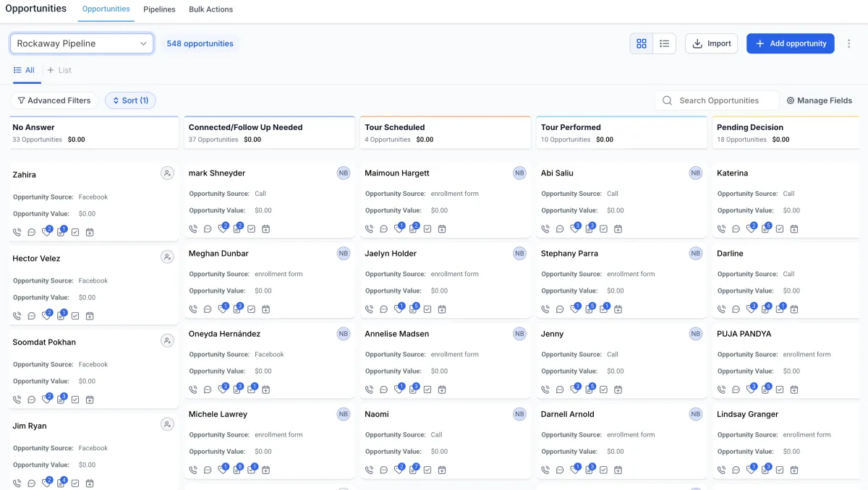Open the Rockaway Pipeline dropdown
The width and height of the screenshot is (868, 490).
(x=82, y=43)
